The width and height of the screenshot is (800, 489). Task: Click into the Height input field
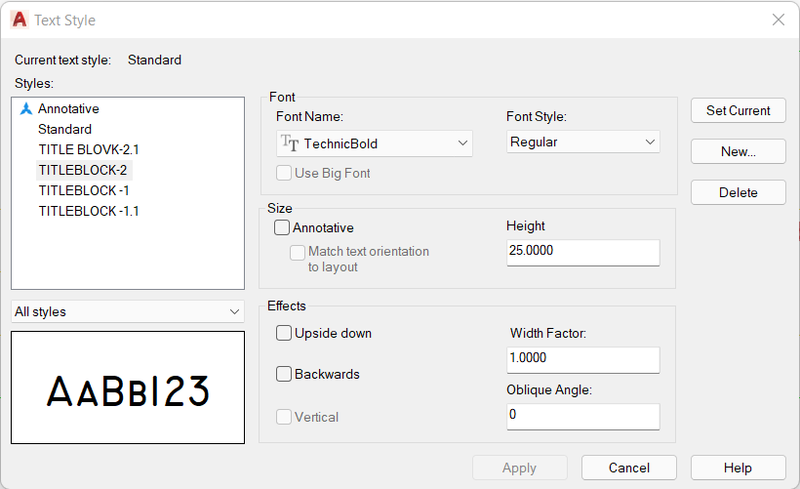pos(583,252)
